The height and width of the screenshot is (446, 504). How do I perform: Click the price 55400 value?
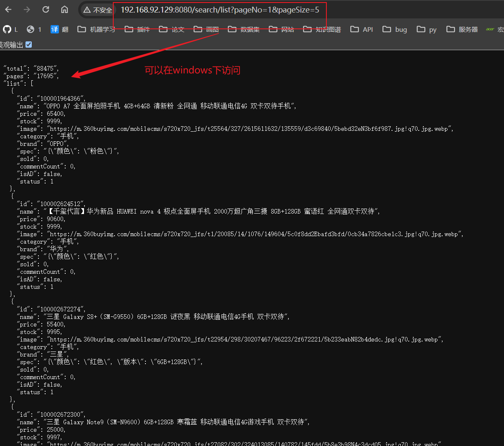[x=56, y=324]
